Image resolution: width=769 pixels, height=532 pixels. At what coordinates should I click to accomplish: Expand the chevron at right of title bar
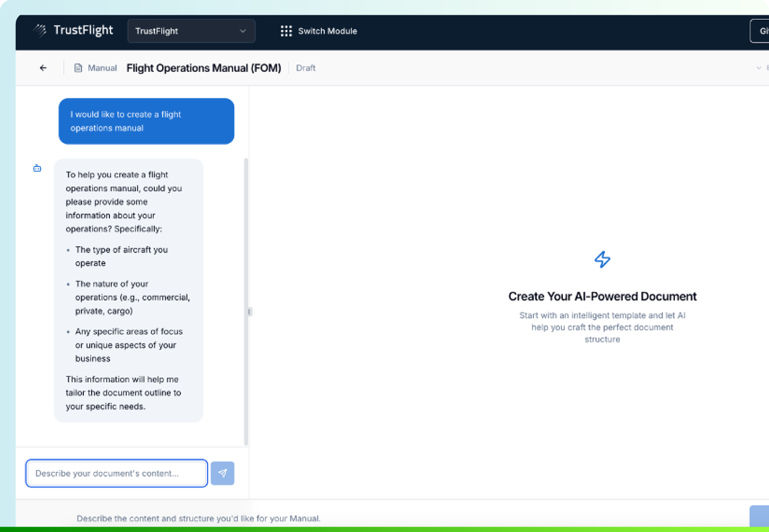[x=759, y=68]
